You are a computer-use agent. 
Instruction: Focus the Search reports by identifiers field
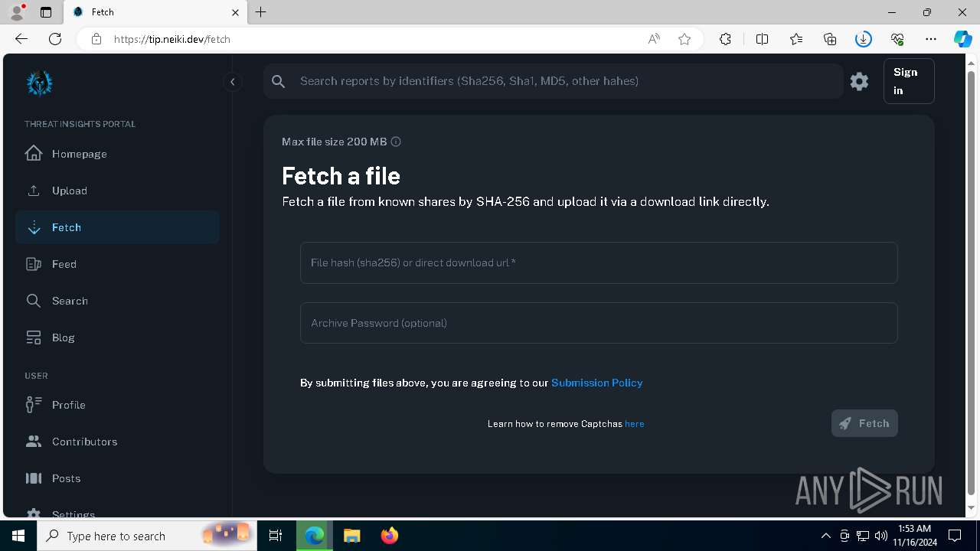(x=553, y=81)
